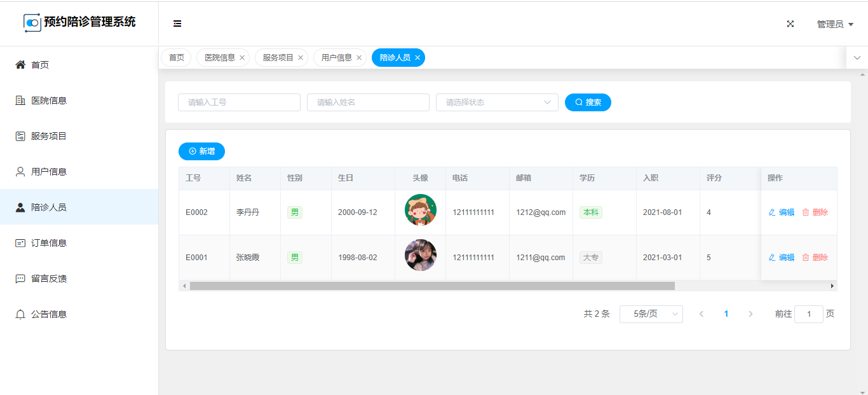
Task: Click the 首页 home item in sidebar
Action: click(40, 65)
